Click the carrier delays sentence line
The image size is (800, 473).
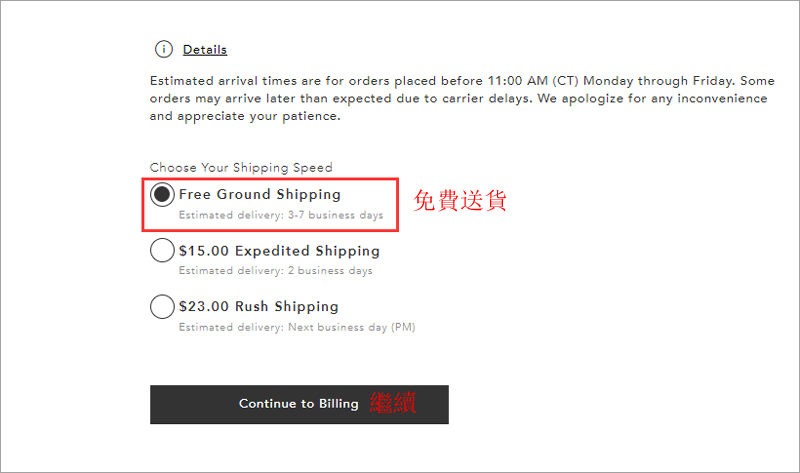coord(458,98)
